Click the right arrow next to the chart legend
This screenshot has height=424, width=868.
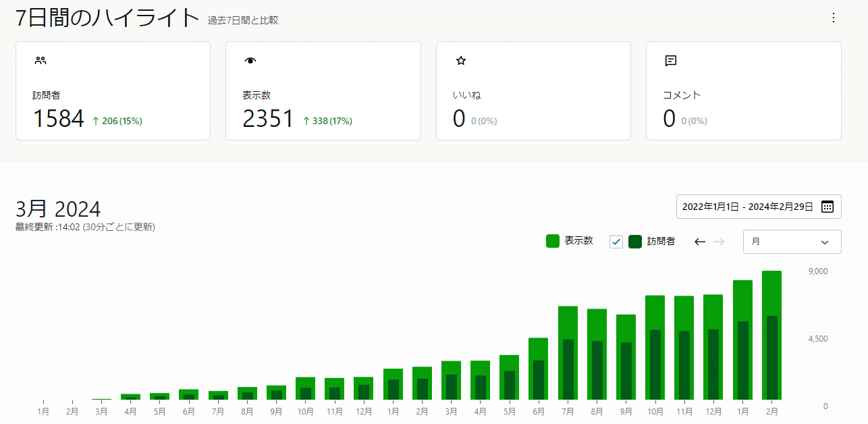point(717,241)
